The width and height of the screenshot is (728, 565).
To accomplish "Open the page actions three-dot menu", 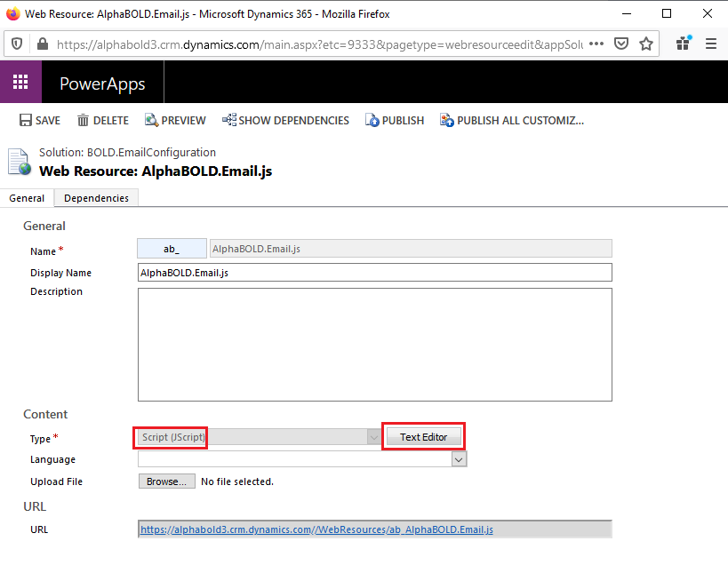I will [x=596, y=44].
